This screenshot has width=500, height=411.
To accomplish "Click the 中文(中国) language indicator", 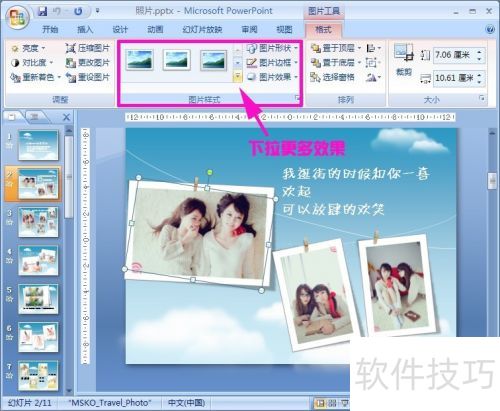I will (x=186, y=403).
